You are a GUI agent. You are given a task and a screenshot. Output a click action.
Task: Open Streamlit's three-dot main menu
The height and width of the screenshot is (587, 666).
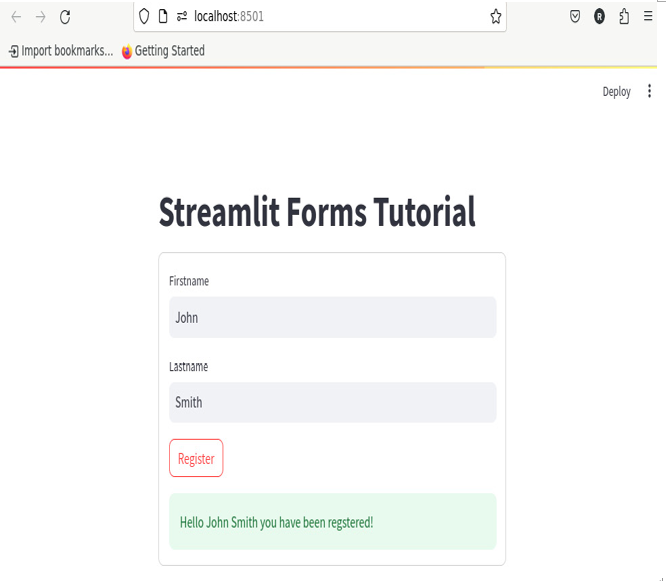pos(649,91)
